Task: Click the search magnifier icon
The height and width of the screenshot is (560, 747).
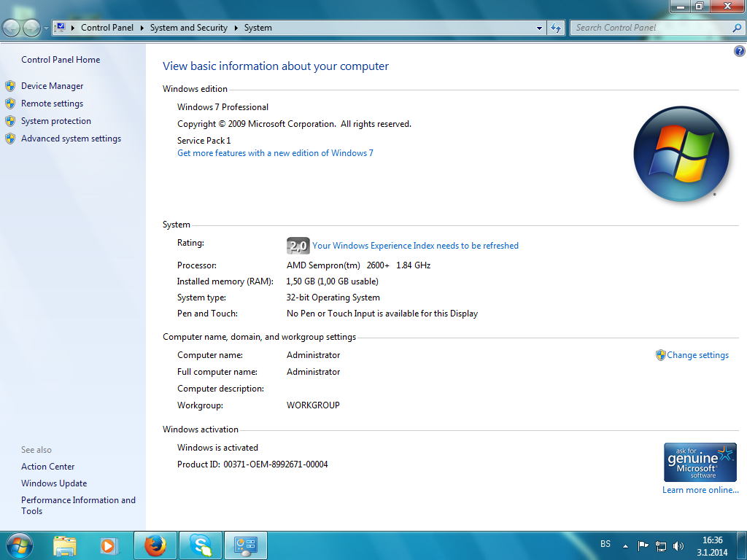Action: (737, 28)
